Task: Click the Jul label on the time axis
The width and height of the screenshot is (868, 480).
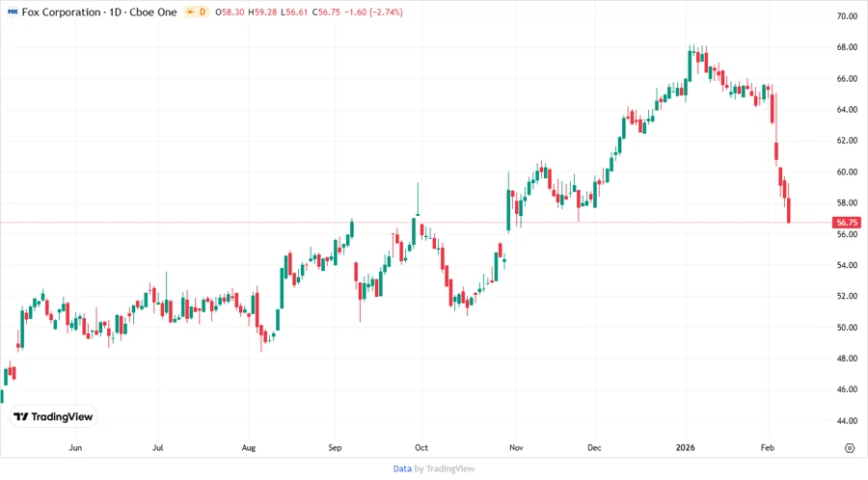Action: [158, 447]
